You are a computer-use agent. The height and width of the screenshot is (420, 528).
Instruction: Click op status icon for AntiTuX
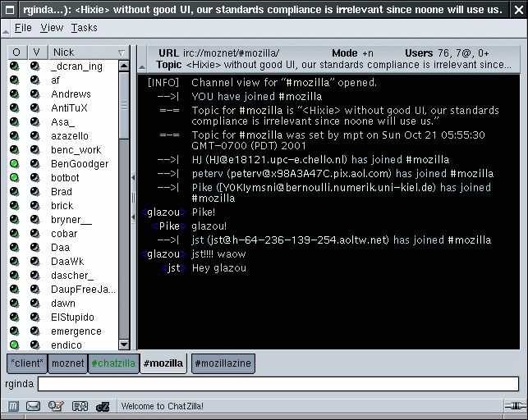pos(15,107)
